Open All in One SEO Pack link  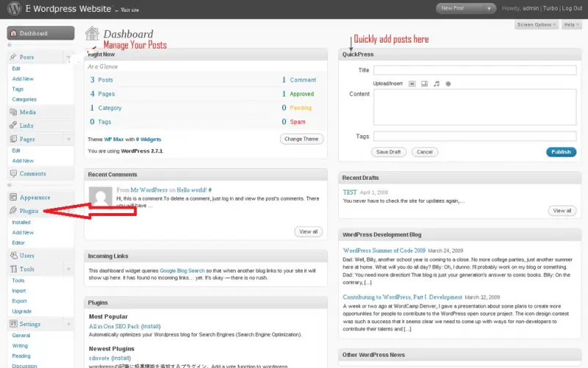coord(114,326)
